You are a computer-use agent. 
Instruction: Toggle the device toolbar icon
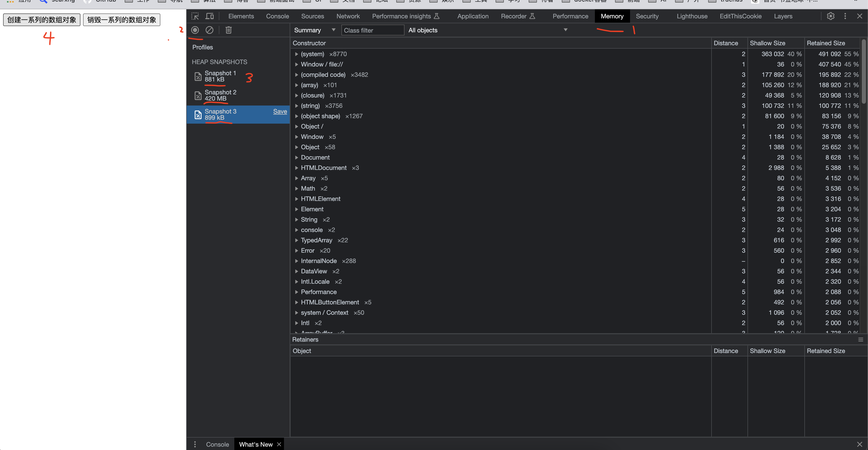coord(209,16)
